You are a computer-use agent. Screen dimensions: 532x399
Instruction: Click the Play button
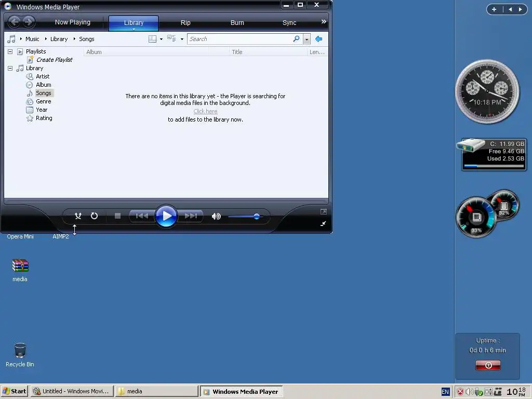(166, 216)
